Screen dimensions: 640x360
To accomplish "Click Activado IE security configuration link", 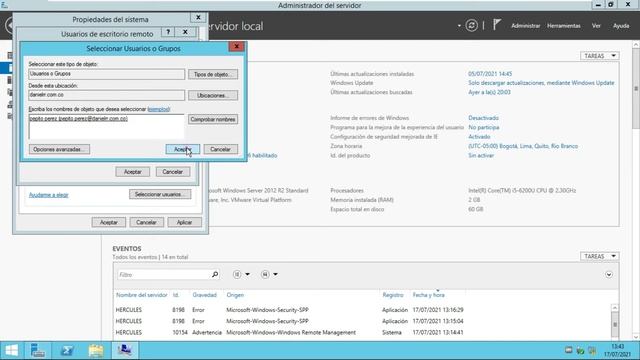I will point(479,137).
